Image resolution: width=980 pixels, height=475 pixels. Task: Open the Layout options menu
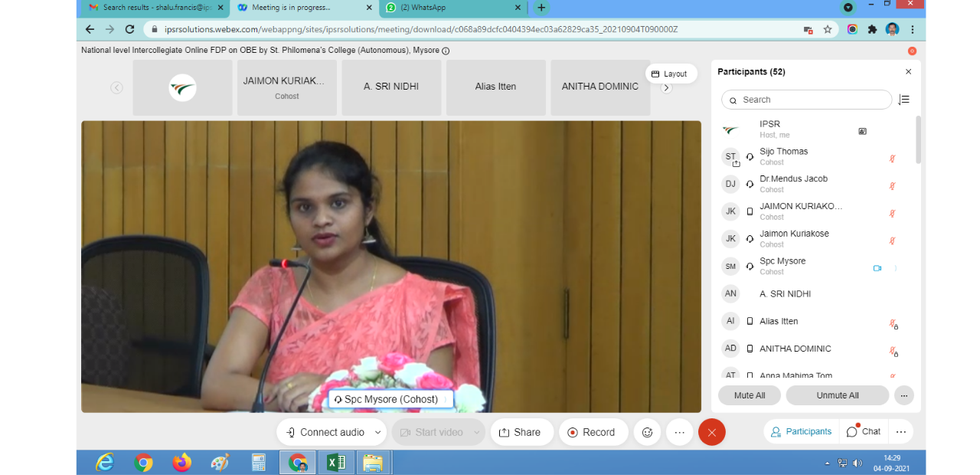point(670,74)
